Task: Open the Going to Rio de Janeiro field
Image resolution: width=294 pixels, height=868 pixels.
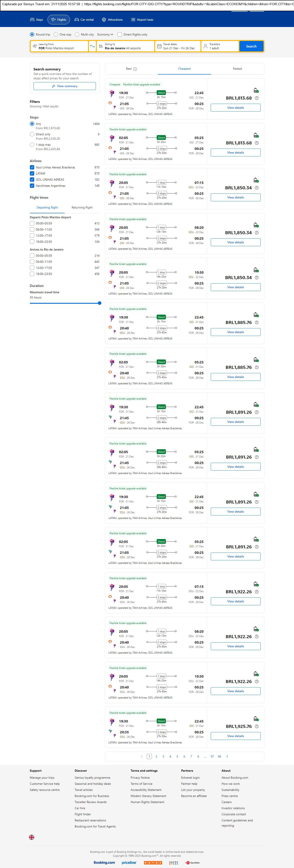Action: point(125,46)
